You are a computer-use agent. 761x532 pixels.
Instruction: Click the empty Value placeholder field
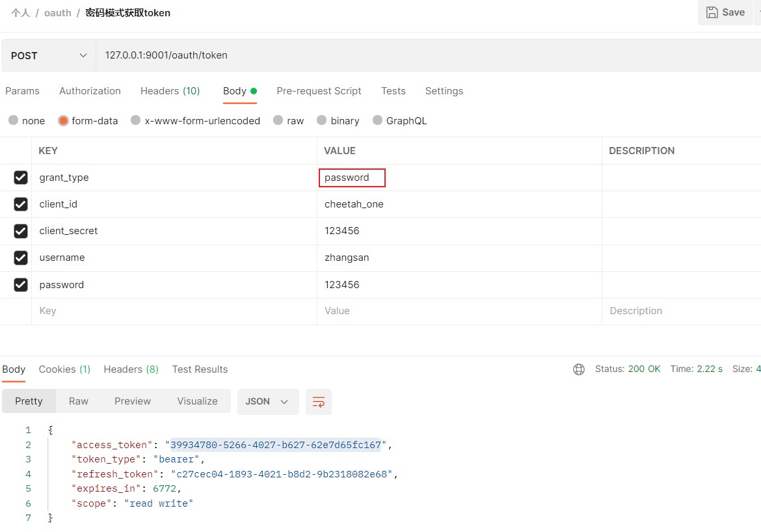[459, 311]
